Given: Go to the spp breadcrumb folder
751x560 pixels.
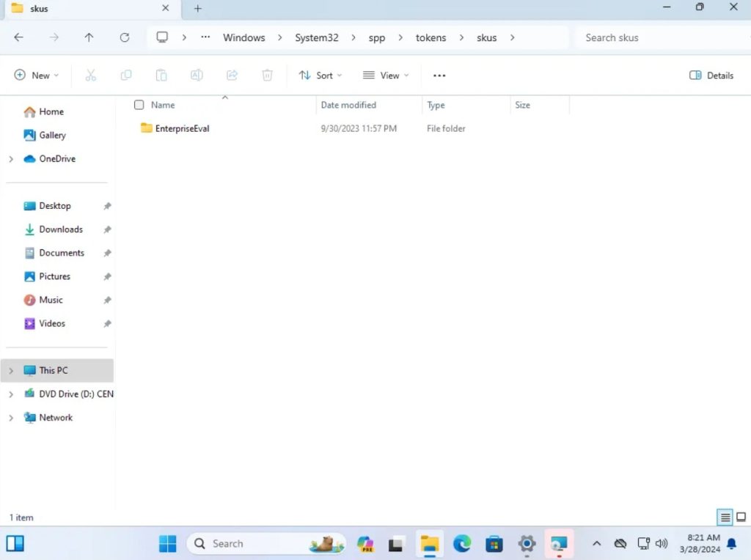Looking at the screenshot, I should click(377, 38).
